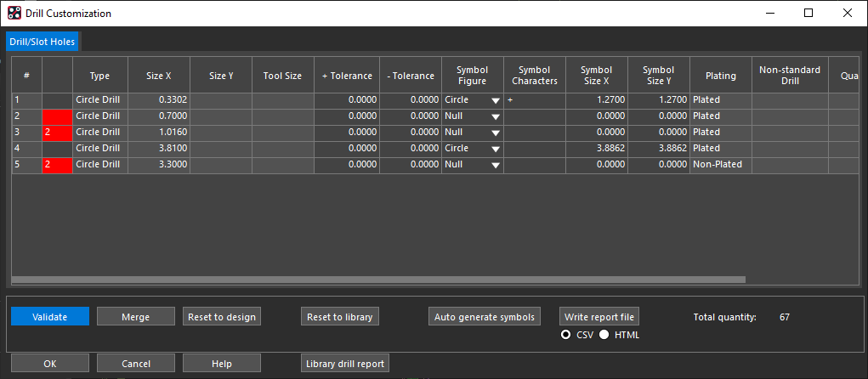Select the HTML report format radio button
Viewport: 868px width, 379px height.
click(604, 335)
